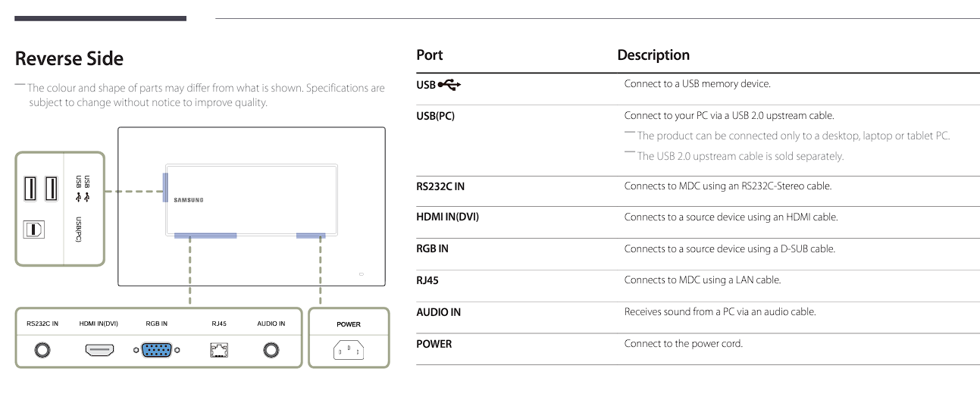Click the 'Connect to the power cord' text
The height and width of the screenshot is (400, 980).
pyautogui.click(x=683, y=344)
